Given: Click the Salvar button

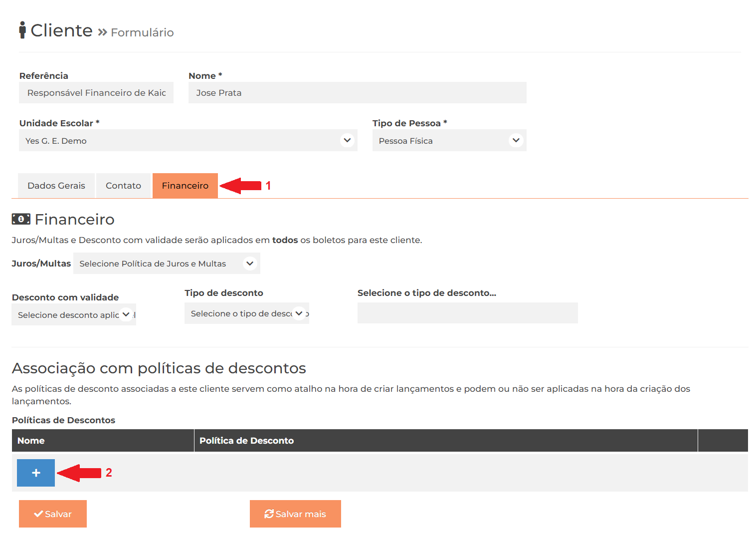Looking at the screenshot, I should [x=53, y=514].
